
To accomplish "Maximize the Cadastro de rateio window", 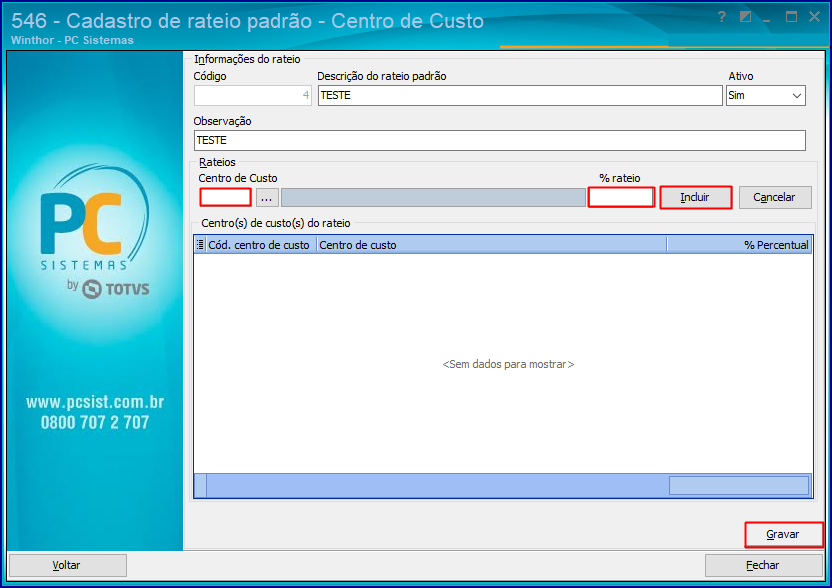I will click(x=791, y=17).
